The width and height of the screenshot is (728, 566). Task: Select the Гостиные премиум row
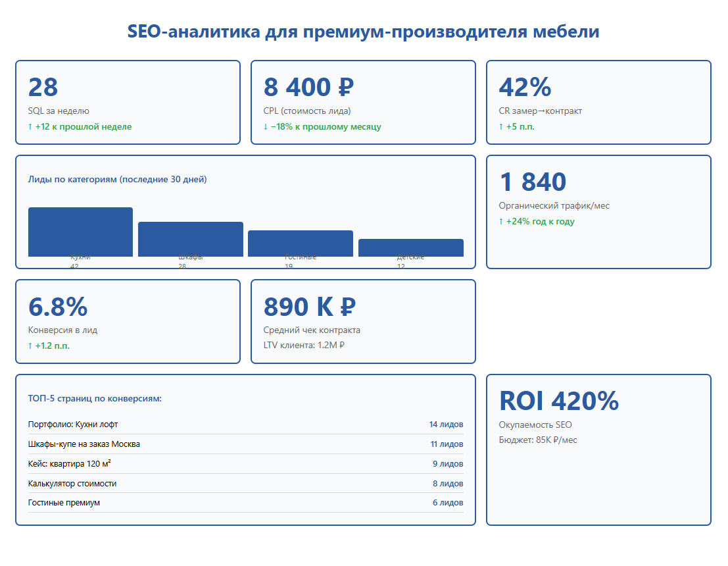(x=245, y=503)
